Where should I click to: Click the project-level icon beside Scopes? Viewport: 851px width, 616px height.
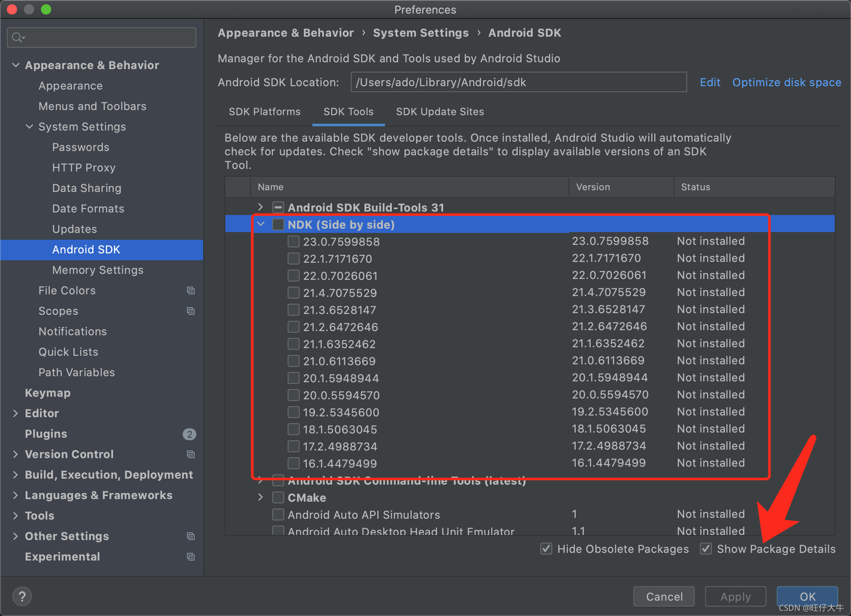click(191, 311)
